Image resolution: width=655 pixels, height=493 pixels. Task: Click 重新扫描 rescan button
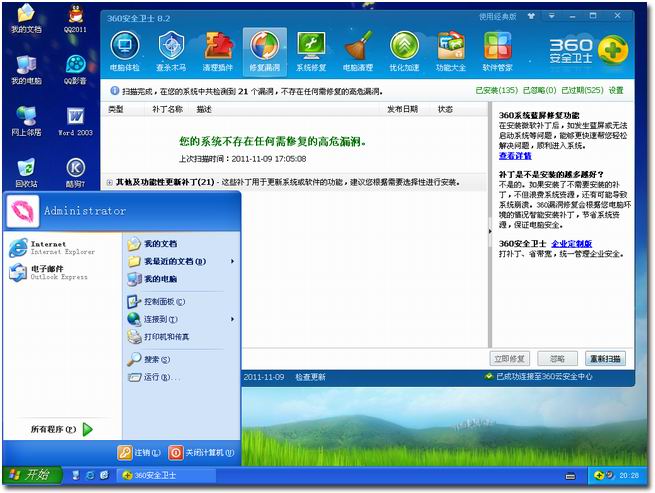coord(605,358)
